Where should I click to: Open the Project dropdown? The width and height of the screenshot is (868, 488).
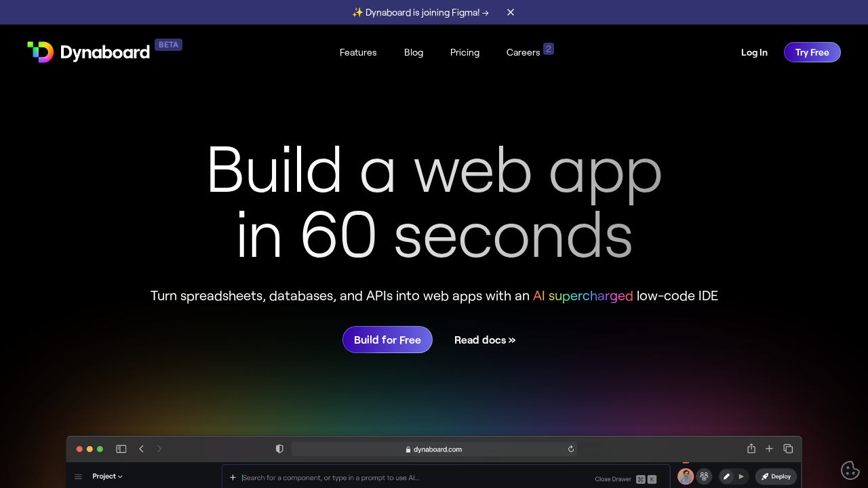pyautogui.click(x=106, y=476)
